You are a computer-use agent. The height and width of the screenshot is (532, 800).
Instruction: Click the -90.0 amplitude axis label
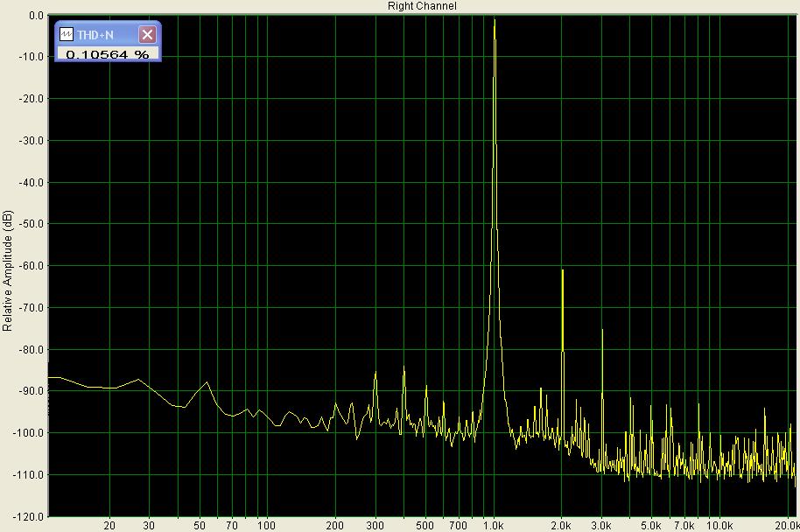point(32,391)
